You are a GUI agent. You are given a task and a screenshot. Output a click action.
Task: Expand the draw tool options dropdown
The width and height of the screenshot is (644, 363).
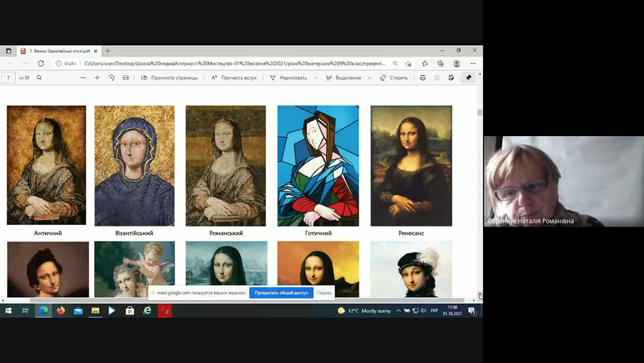coord(316,78)
